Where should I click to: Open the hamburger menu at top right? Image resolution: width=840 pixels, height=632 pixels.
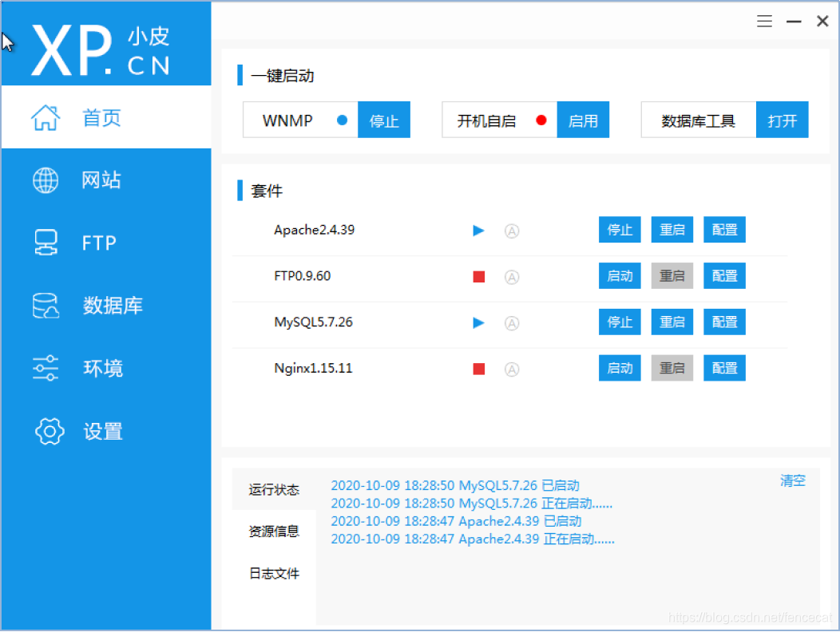(764, 21)
